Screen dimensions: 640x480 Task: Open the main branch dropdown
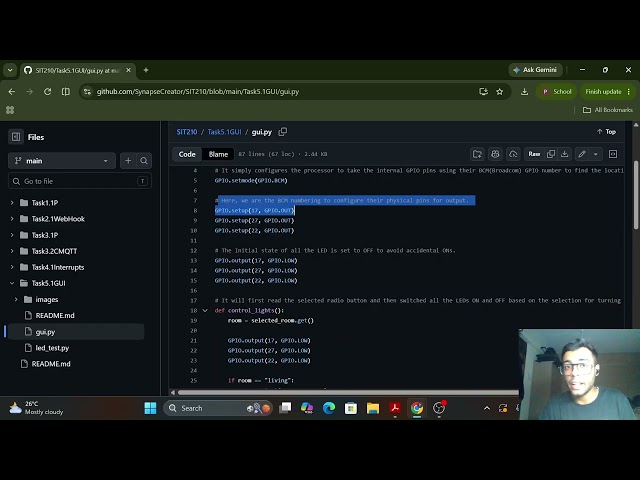pyautogui.click(x=62, y=161)
